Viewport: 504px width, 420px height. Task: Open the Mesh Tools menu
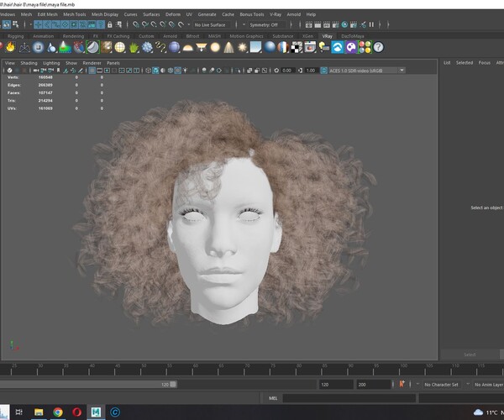pyautogui.click(x=75, y=14)
